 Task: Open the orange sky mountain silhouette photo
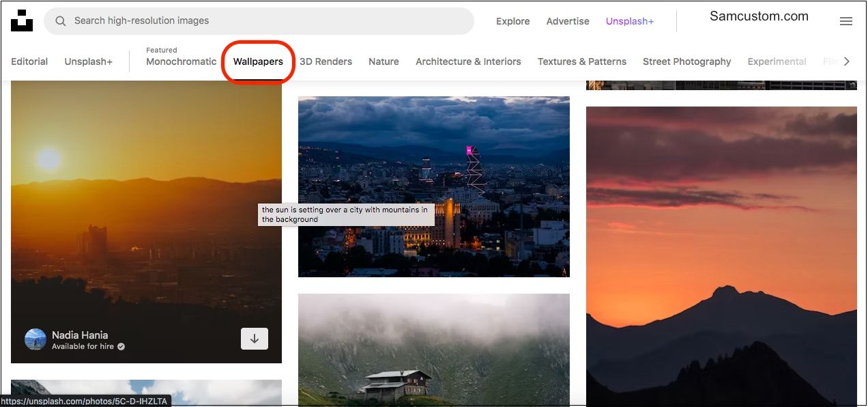pyautogui.click(x=721, y=256)
